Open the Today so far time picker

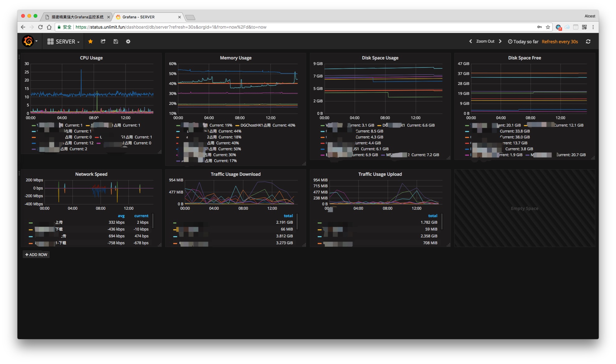tap(523, 42)
